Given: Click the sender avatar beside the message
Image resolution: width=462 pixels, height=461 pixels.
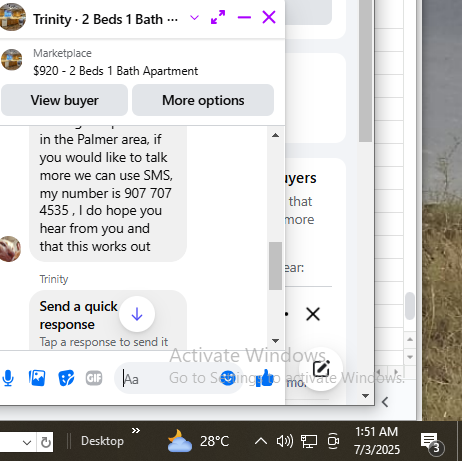Looking at the screenshot, I should tap(10, 249).
